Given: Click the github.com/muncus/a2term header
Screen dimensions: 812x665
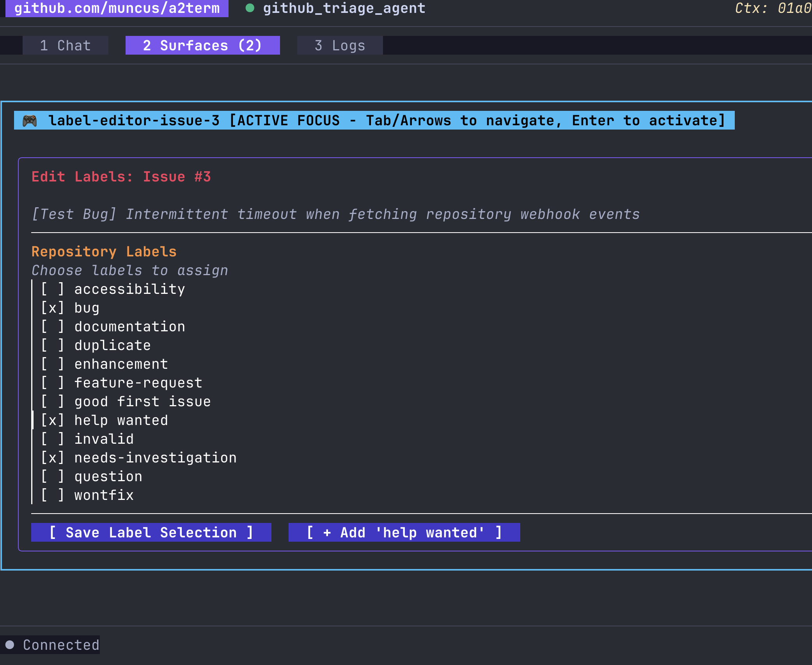Looking at the screenshot, I should 117,8.
